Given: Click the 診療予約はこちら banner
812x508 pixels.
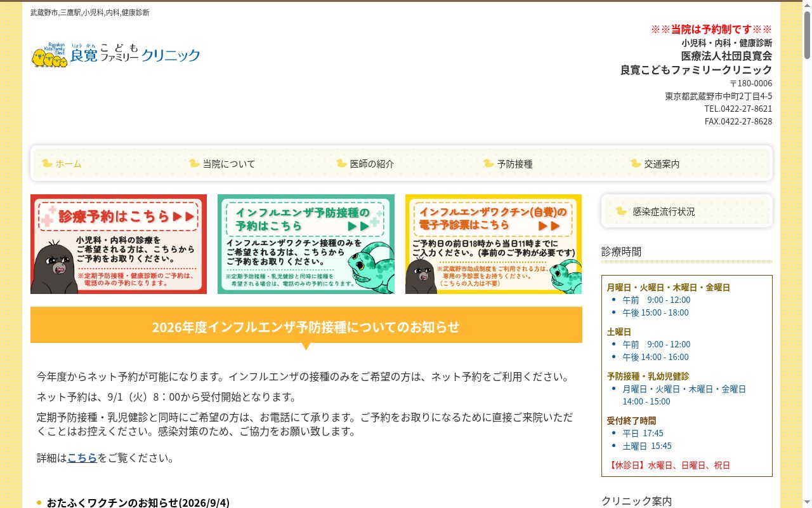Looking at the screenshot, I should pyautogui.click(x=119, y=244).
